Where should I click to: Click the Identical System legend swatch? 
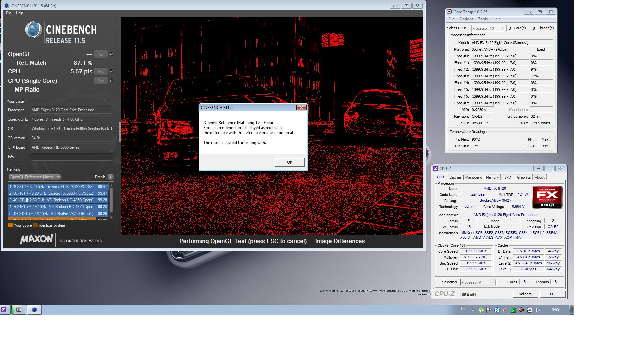[x=36, y=225]
